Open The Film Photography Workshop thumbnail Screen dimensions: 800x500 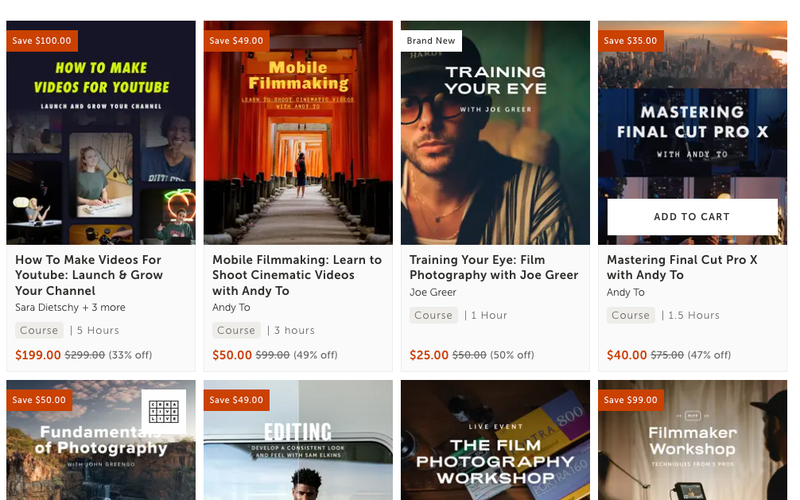point(495,440)
